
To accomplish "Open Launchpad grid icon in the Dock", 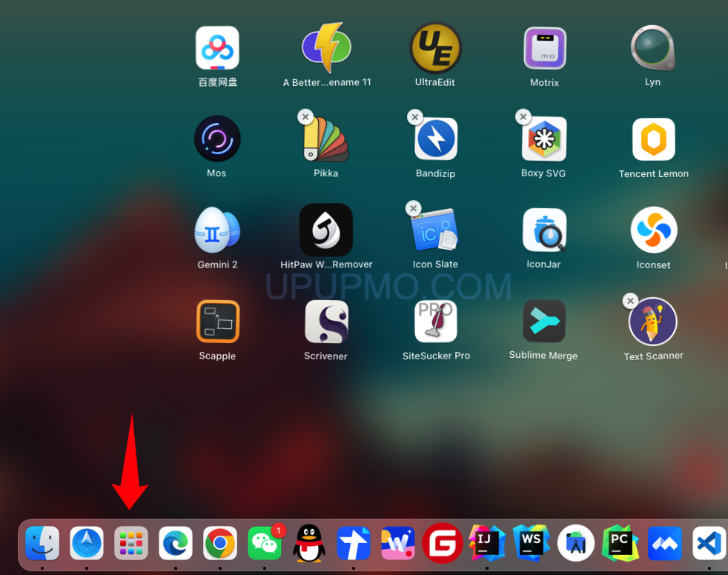I will [x=131, y=543].
